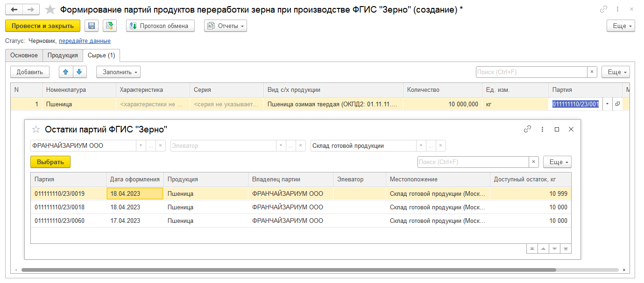Copy link to document with chain icon

[604, 10]
